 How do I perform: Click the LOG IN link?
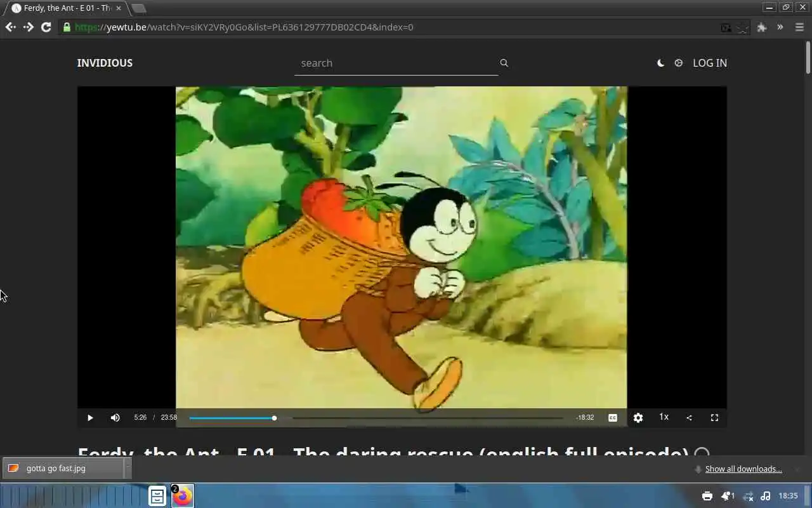pyautogui.click(x=710, y=63)
